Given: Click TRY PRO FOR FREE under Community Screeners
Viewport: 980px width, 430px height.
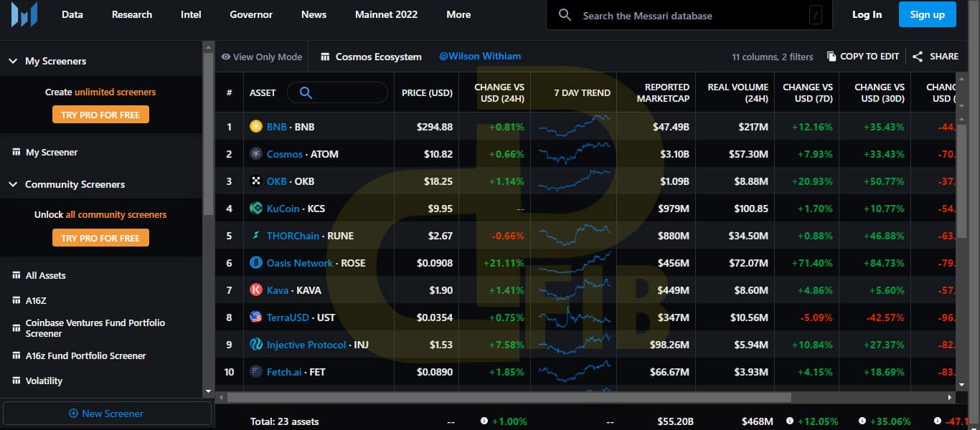Looking at the screenshot, I should (100, 238).
